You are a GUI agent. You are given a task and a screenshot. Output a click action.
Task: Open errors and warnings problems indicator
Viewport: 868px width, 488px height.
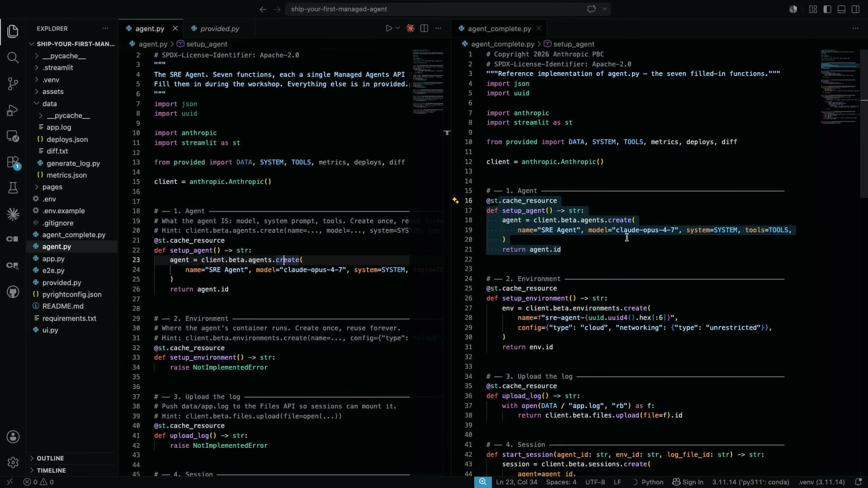click(x=38, y=482)
